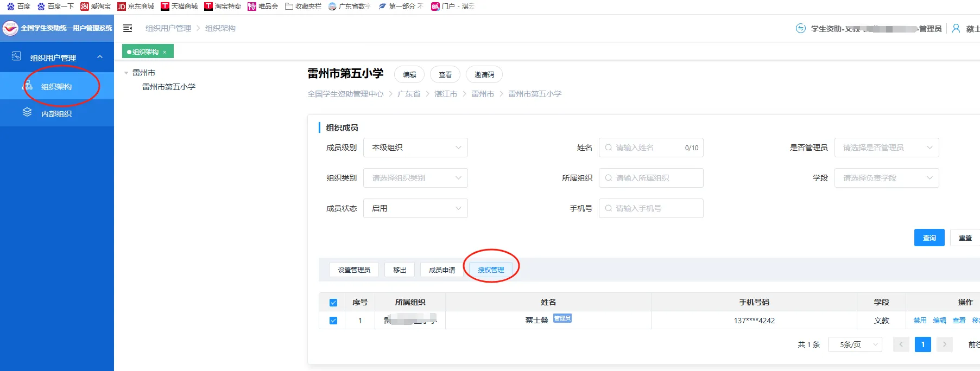The height and width of the screenshot is (371, 980).
Task: Open the 百度 bookmark in bookmarks bar
Action: pyautogui.click(x=18, y=7)
